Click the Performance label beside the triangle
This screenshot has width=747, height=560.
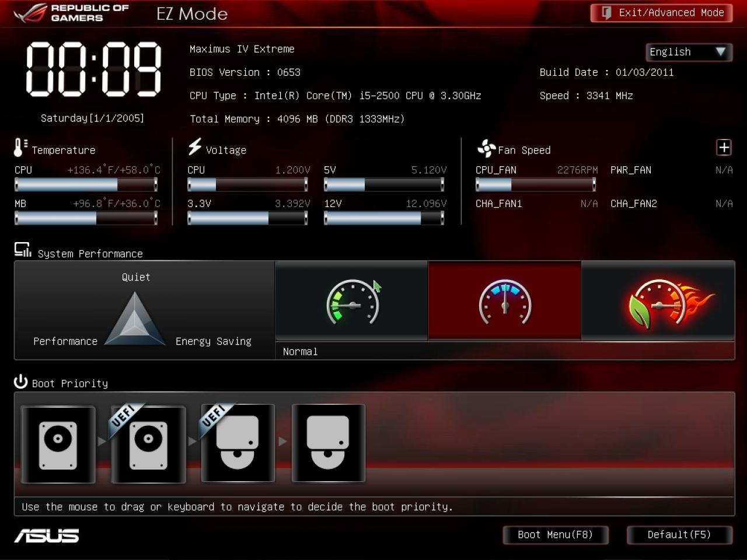[x=65, y=342]
